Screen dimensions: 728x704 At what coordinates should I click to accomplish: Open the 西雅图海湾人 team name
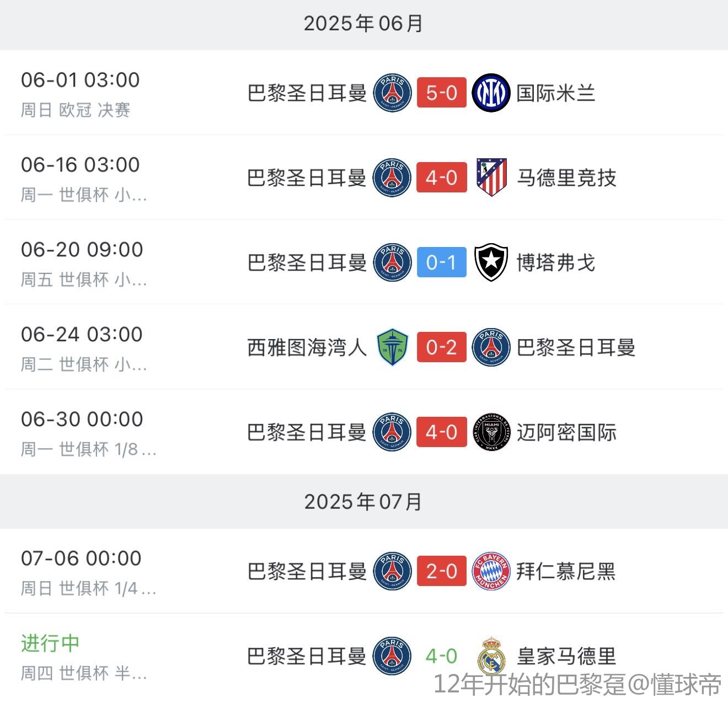[x=307, y=347]
